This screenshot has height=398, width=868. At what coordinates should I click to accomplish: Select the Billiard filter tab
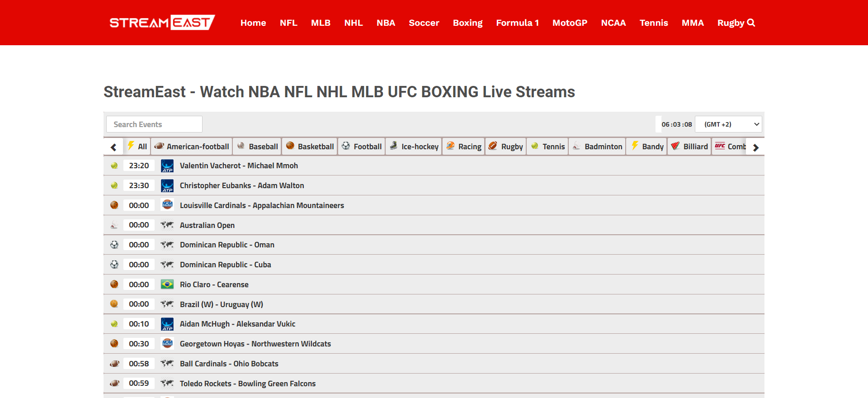[x=689, y=147]
